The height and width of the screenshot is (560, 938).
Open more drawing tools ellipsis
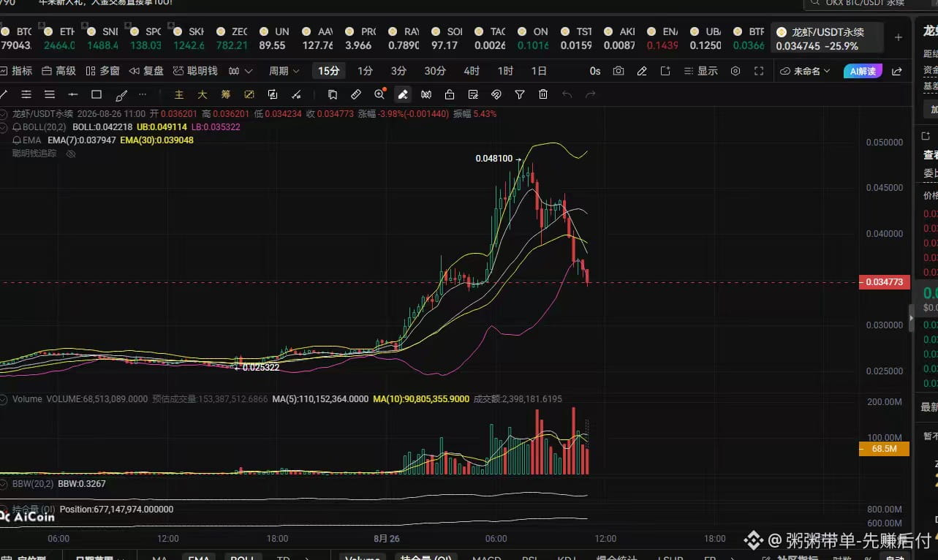click(143, 94)
